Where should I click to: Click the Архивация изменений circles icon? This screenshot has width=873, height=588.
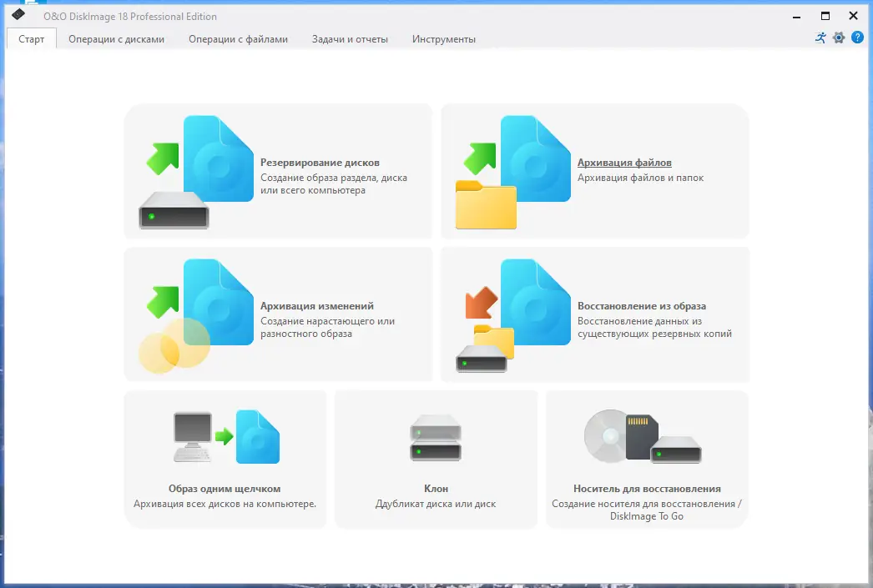click(196, 315)
